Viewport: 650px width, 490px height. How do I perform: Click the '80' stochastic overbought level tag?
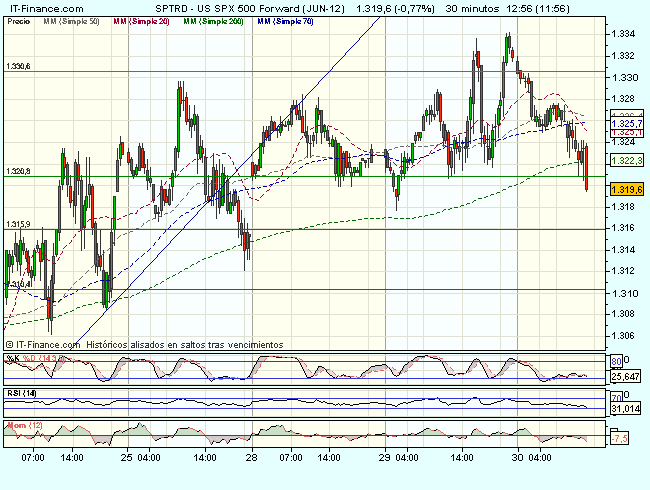[616, 362]
